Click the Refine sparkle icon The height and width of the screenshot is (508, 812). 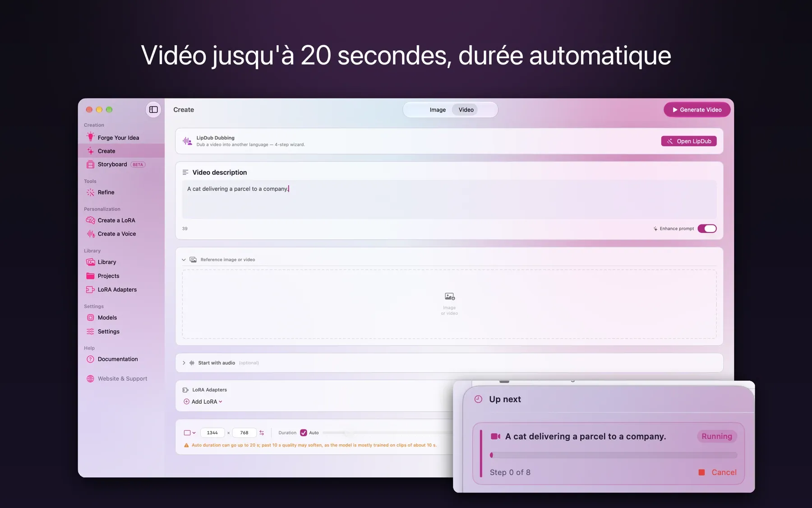pyautogui.click(x=90, y=192)
